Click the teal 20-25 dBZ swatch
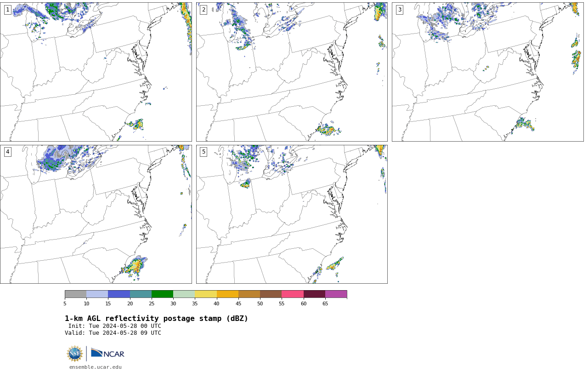 (x=141, y=294)
